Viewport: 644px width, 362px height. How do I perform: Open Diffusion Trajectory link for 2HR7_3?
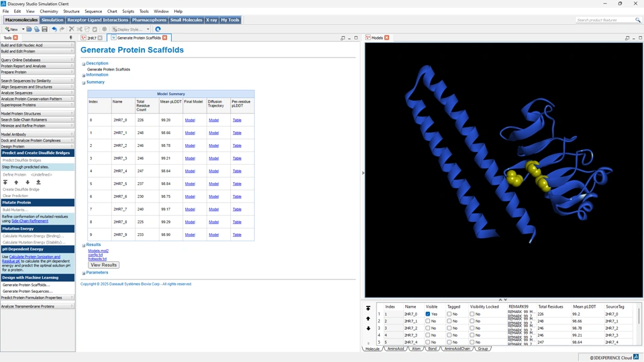point(213,158)
